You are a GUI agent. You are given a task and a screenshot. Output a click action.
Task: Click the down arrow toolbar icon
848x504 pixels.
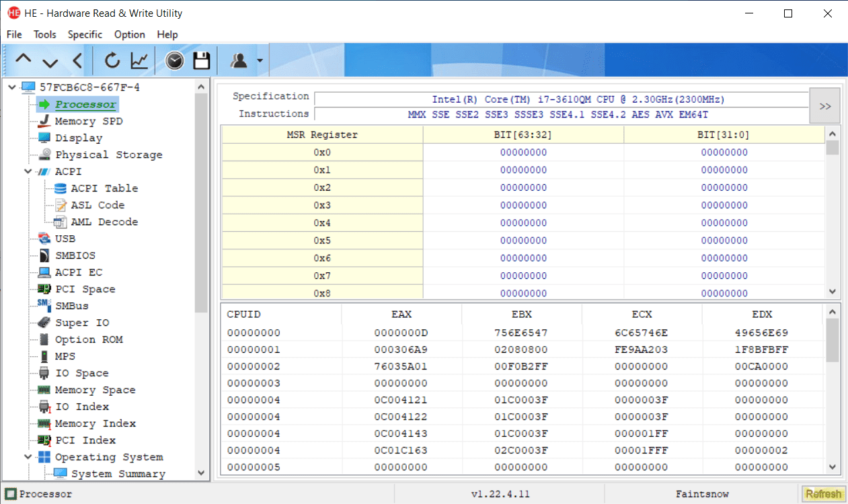click(x=50, y=61)
